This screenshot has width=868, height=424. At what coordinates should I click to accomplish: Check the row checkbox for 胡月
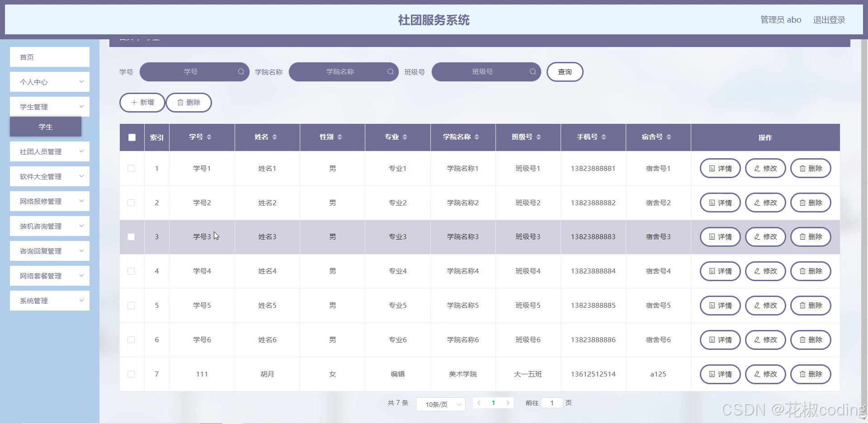click(131, 374)
